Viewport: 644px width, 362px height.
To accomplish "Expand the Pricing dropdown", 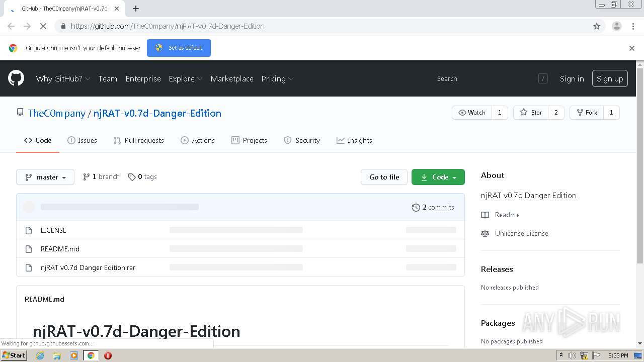I will 277,78.
